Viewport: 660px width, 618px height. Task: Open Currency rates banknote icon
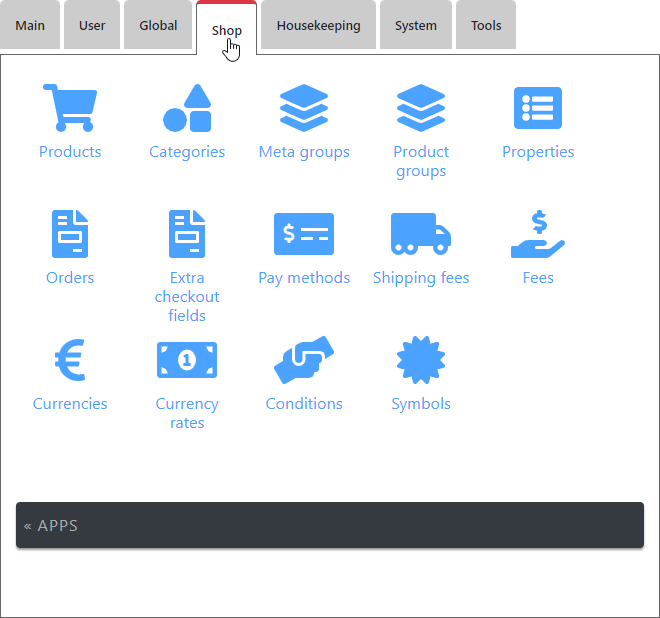tap(187, 360)
